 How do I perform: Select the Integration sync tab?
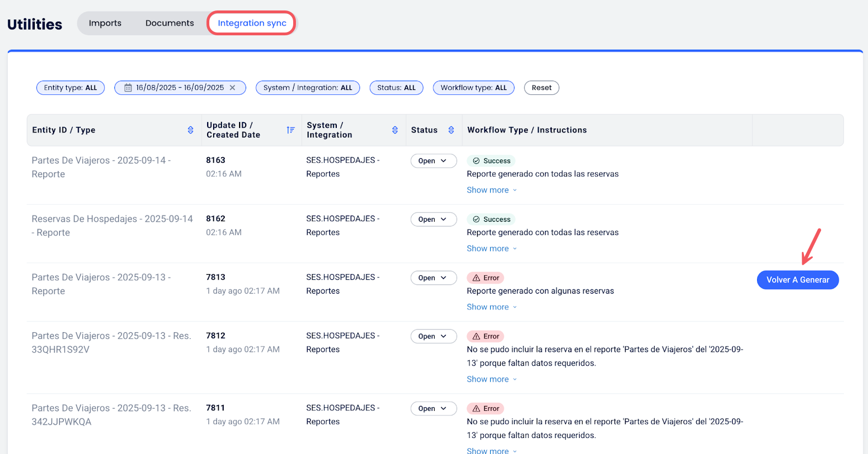[x=252, y=23]
